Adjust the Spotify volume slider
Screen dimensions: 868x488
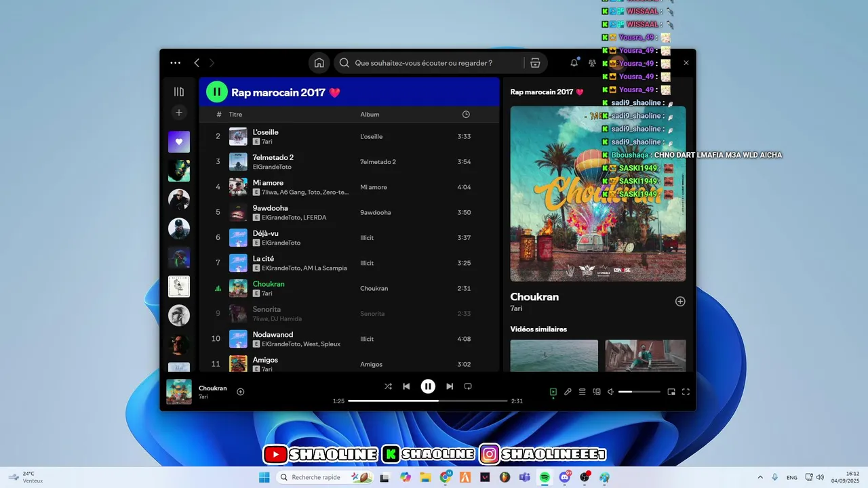coord(639,392)
